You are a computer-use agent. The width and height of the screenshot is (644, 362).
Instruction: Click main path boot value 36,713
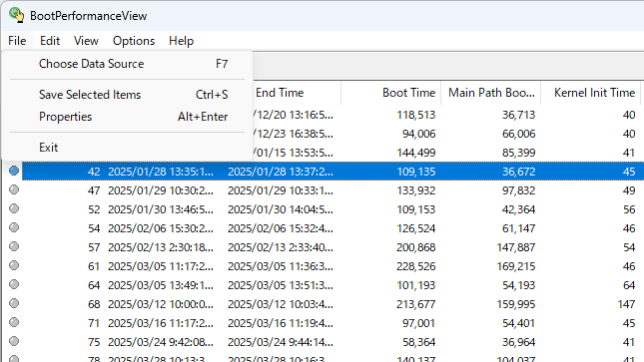(519, 115)
